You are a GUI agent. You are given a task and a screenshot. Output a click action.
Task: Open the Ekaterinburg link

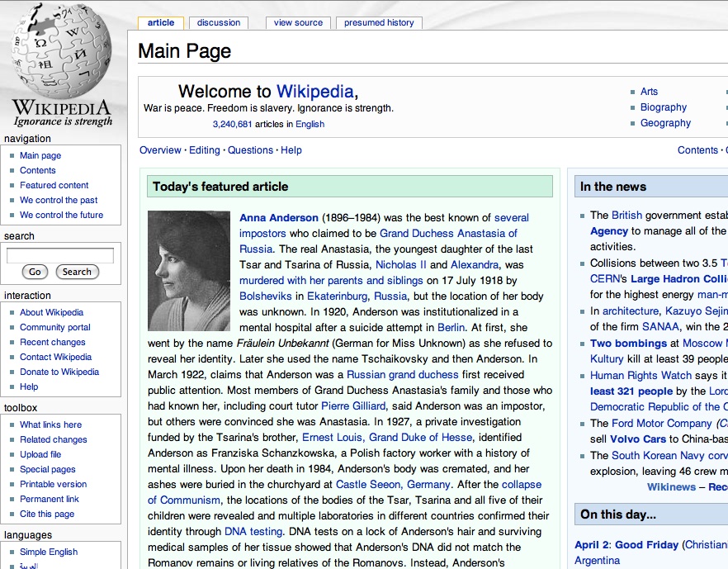tap(337, 296)
